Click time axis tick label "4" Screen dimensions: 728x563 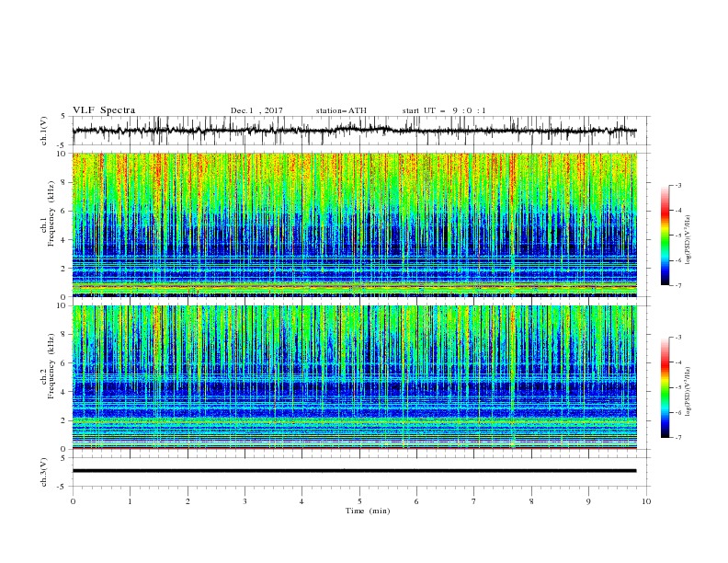click(301, 501)
